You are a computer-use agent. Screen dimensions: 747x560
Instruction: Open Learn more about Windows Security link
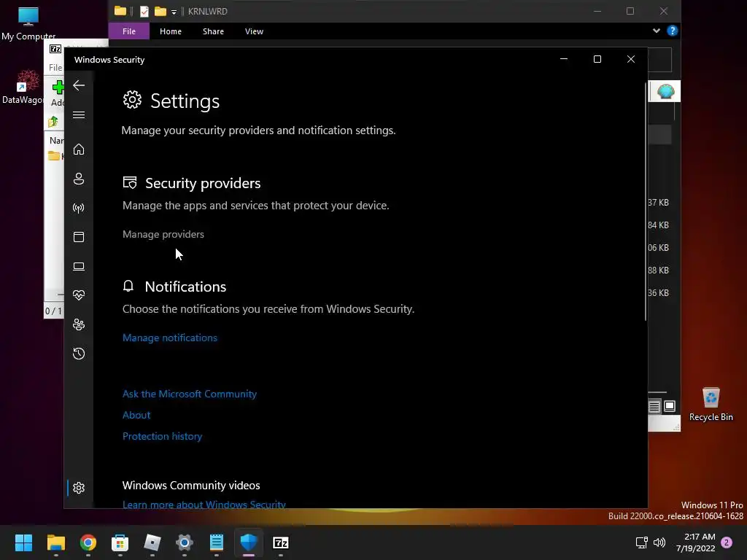tap(204, 505)
